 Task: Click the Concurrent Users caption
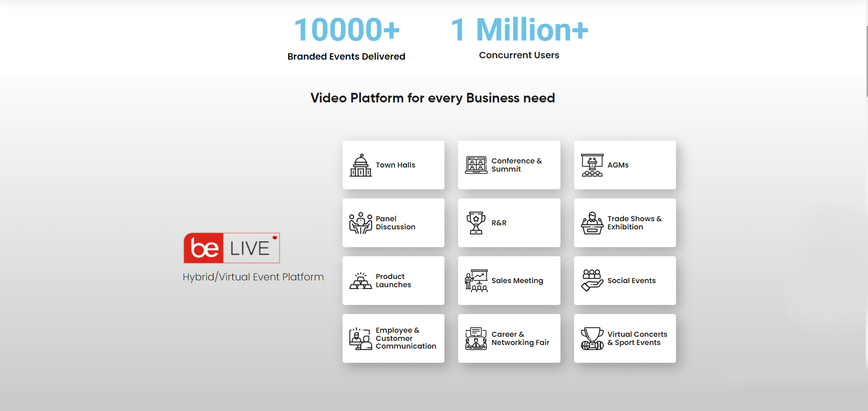[x=519, y=55]
